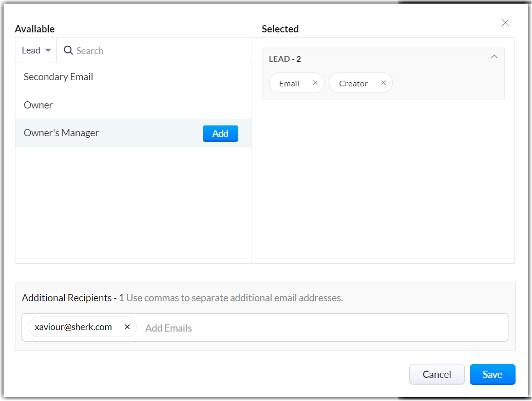This screenshot has width=532, height=401.
Task: Click the Email chip label
Action: pyautogui.click(x=289, y=83)
